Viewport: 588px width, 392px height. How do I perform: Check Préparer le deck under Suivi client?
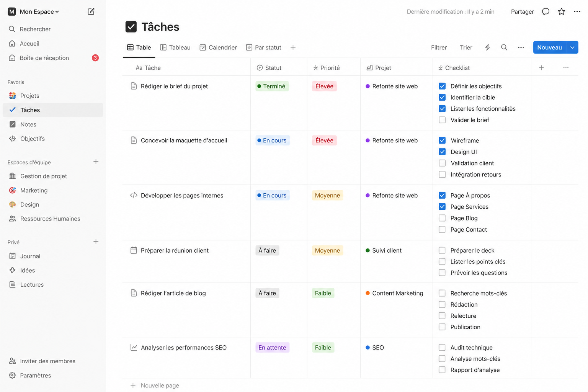pos(442,250)
